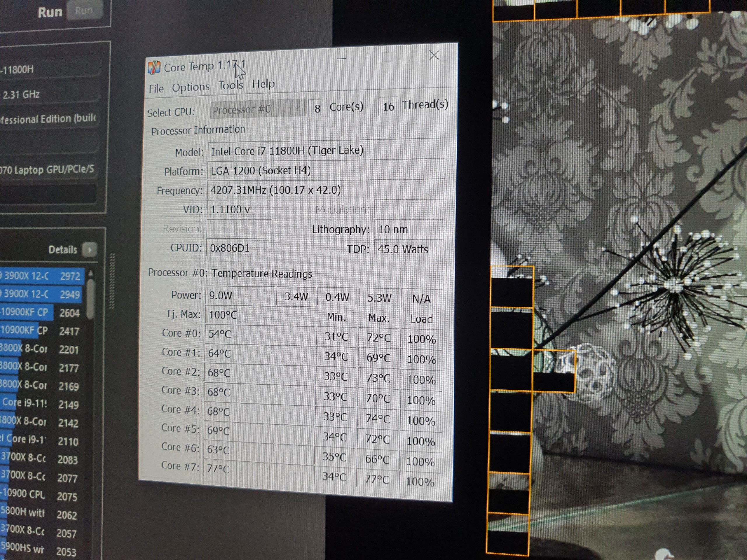Viewport: 747px width, 560px height.
Task: Click the Model field Intel Core i7 11800H
Action: pyautogui.click(x=326, y=150)
